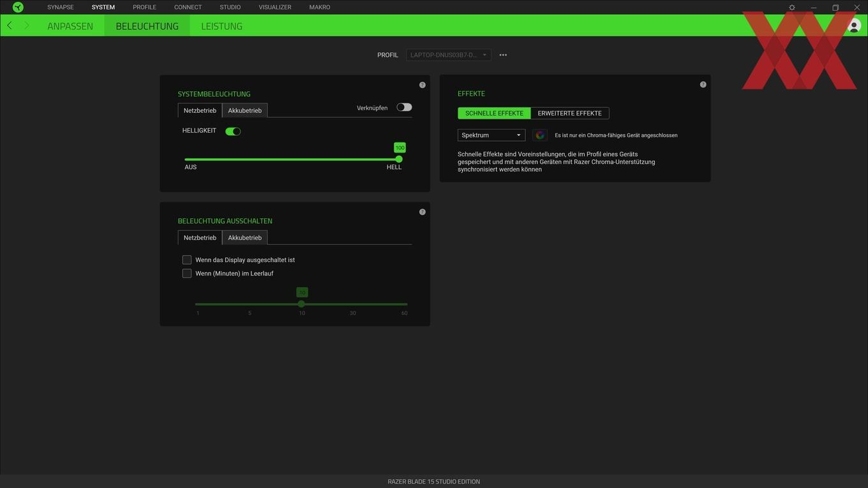868x488 pixels.
Task: Select Akkubetrieb under Systembeleuchtung
Action: pos(245,110)
